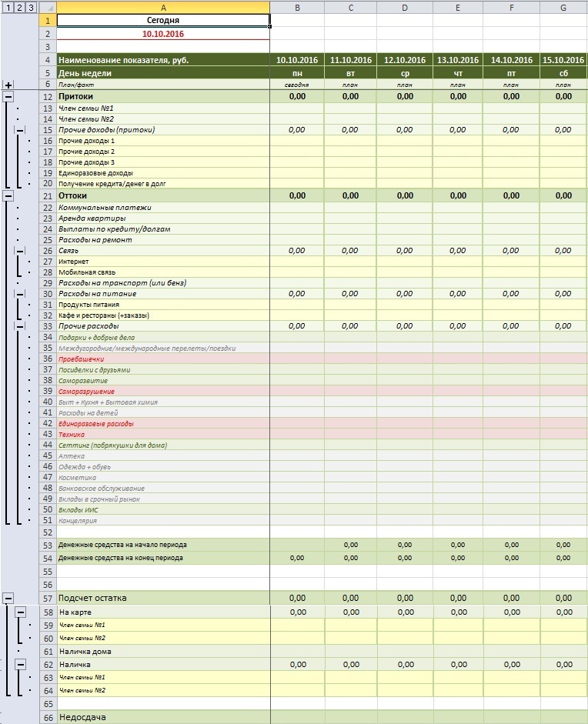This screenshot has width=588, height=724.
Task: Click the 13.10.2016 date header
Action: 458,60
